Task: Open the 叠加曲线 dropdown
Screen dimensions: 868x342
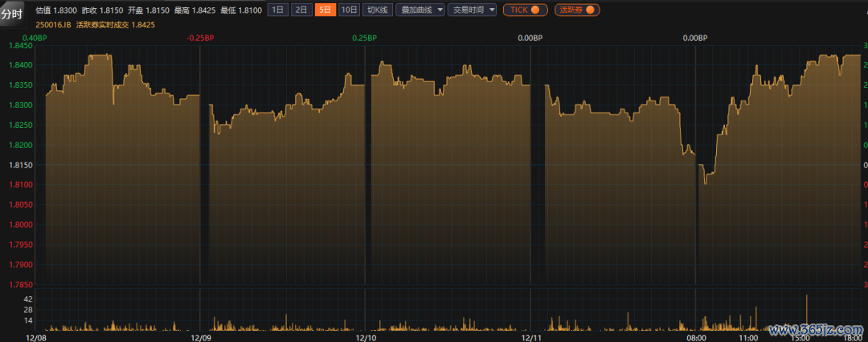Action: point(420,10)
